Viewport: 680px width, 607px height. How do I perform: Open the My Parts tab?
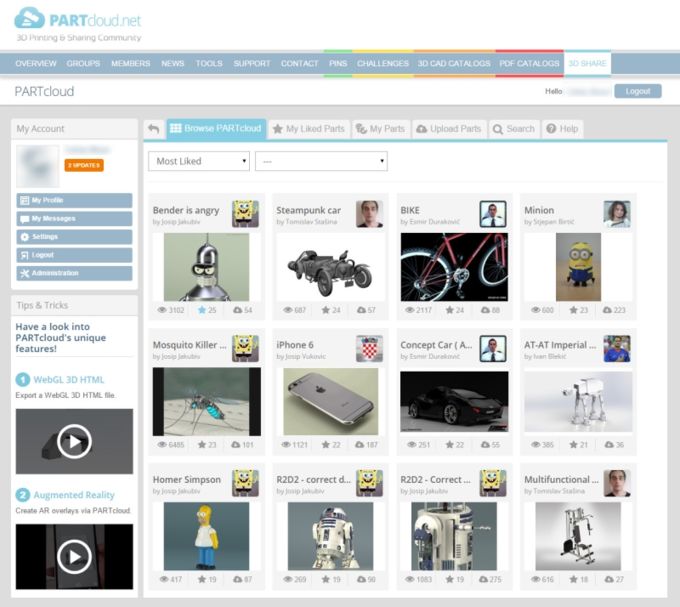pos(381,129)
